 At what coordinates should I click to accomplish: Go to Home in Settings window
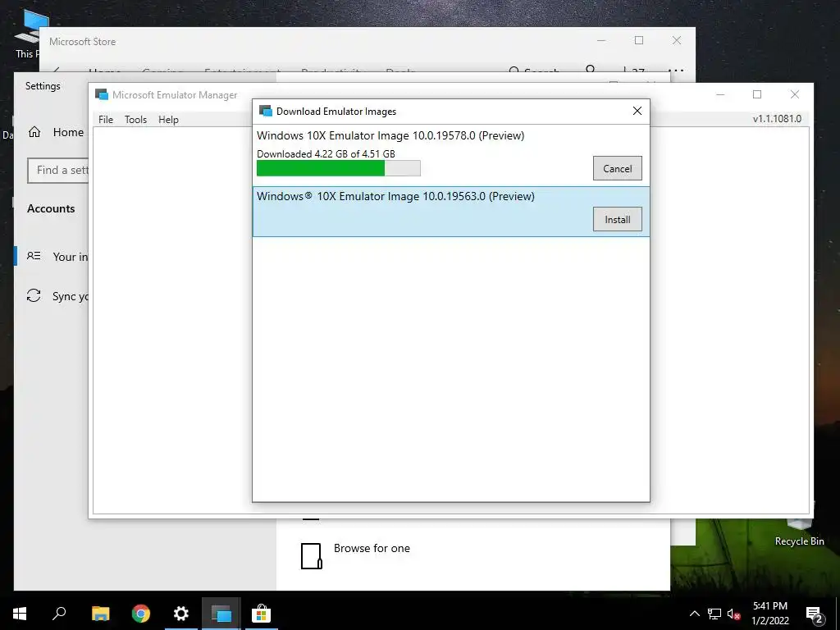pos(56,132)
